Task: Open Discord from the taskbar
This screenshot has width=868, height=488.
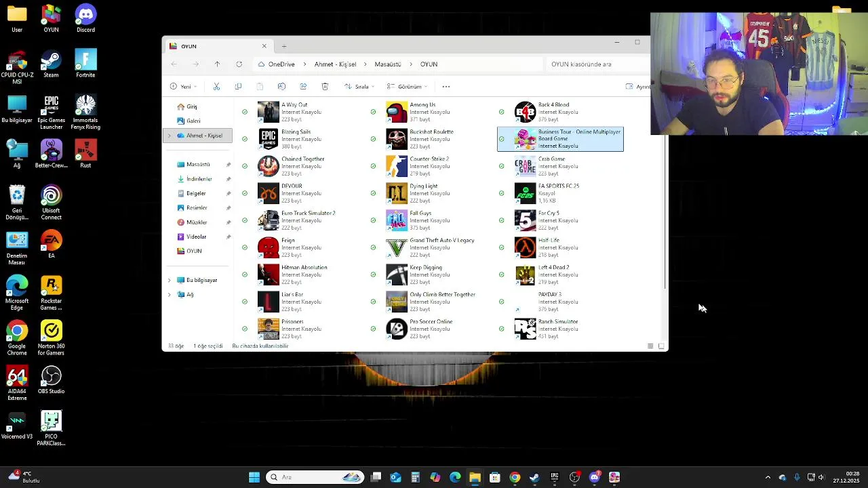Action: [595, 477]
